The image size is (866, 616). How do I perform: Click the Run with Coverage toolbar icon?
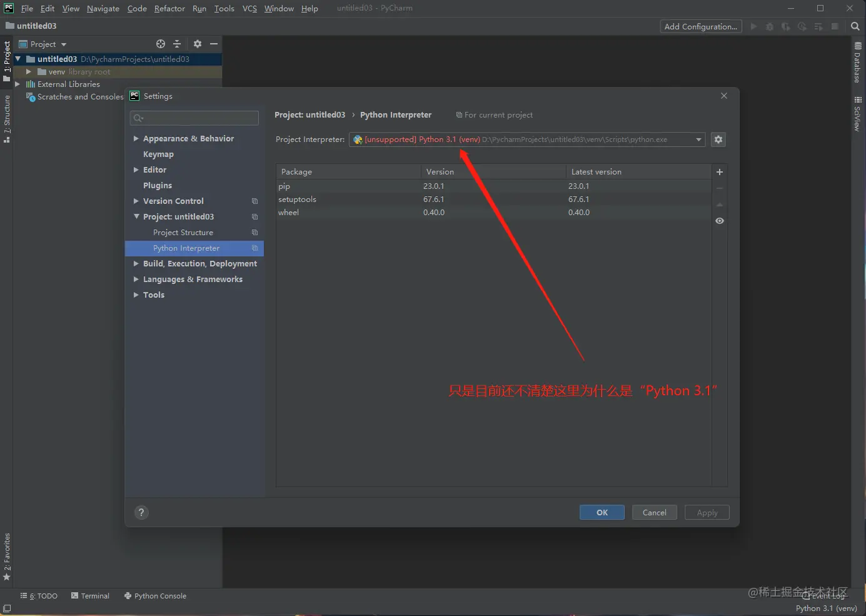point(786,26)
